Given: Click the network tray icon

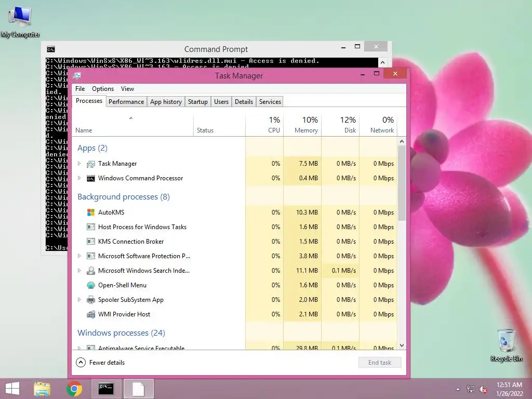Looking at the screenshot, I should coord(471,389).
